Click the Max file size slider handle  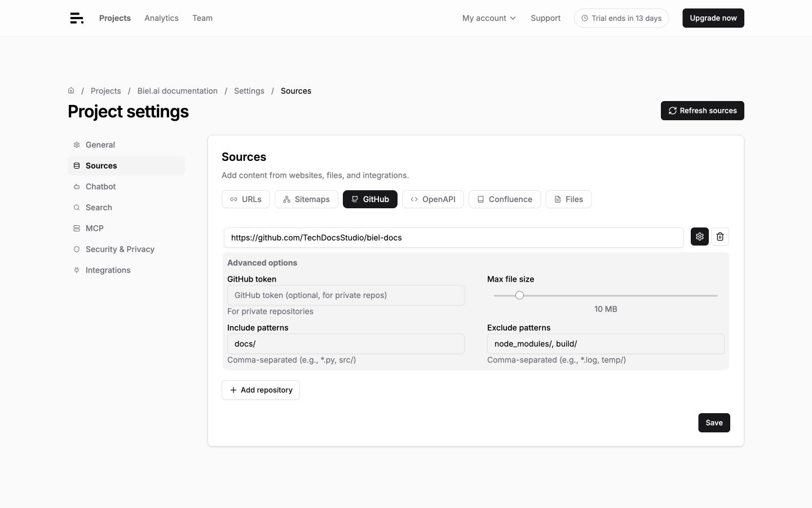tap(519, 295)
